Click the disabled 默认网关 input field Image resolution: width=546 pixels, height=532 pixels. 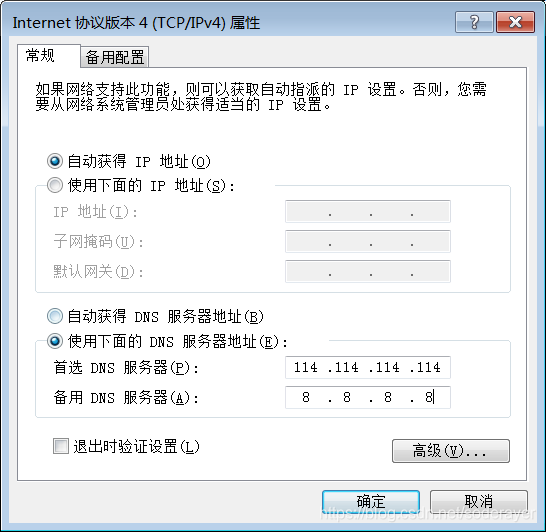tap(368, 271)
